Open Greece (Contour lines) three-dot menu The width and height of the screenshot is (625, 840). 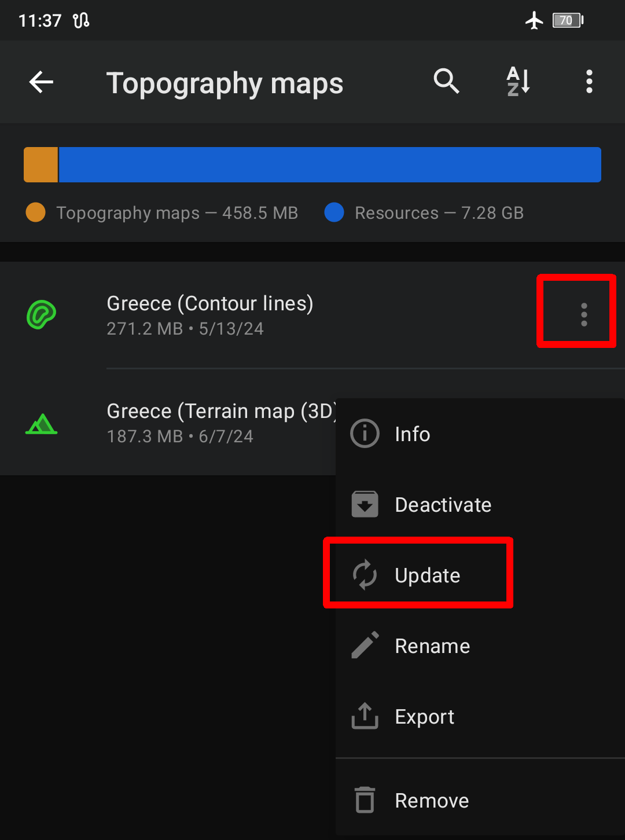point(584,314)
